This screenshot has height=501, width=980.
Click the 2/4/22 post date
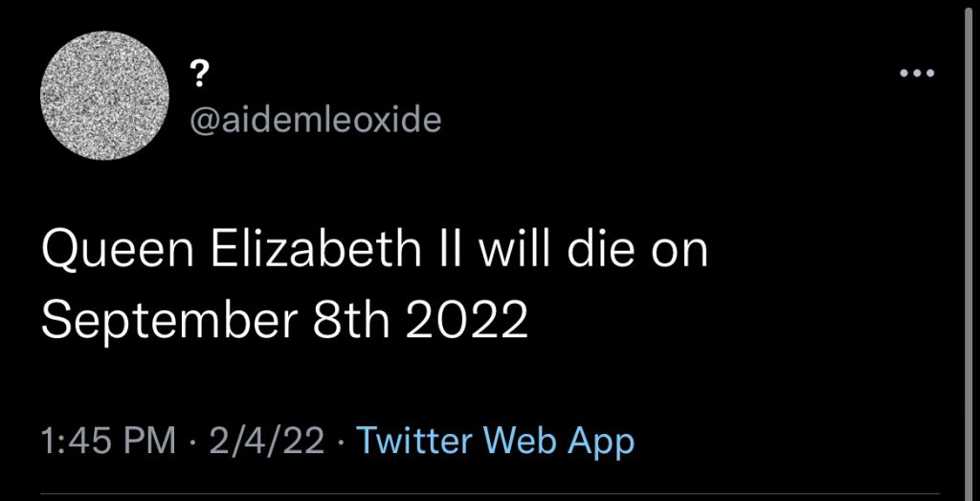click(268, 442)
